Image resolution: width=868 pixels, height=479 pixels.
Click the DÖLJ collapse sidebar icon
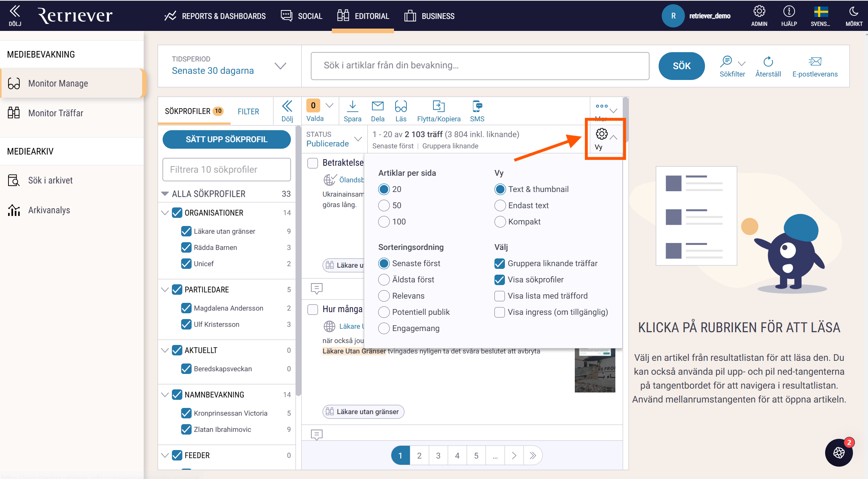[15, 11]
